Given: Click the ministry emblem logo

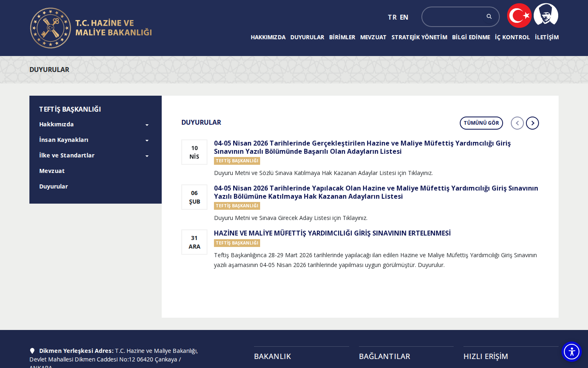Looking at the screenshot, I should pos(51,28).
